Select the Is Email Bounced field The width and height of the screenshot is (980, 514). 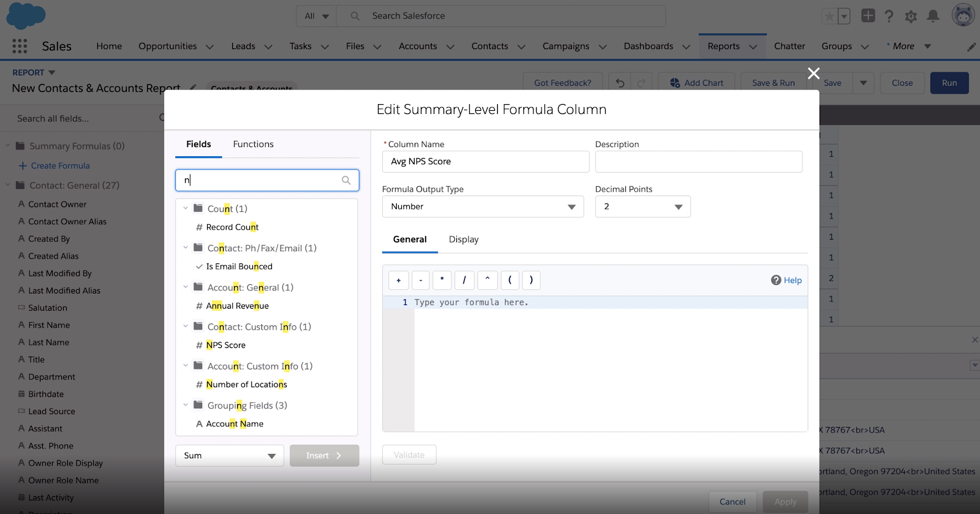[x=239, y=266]
